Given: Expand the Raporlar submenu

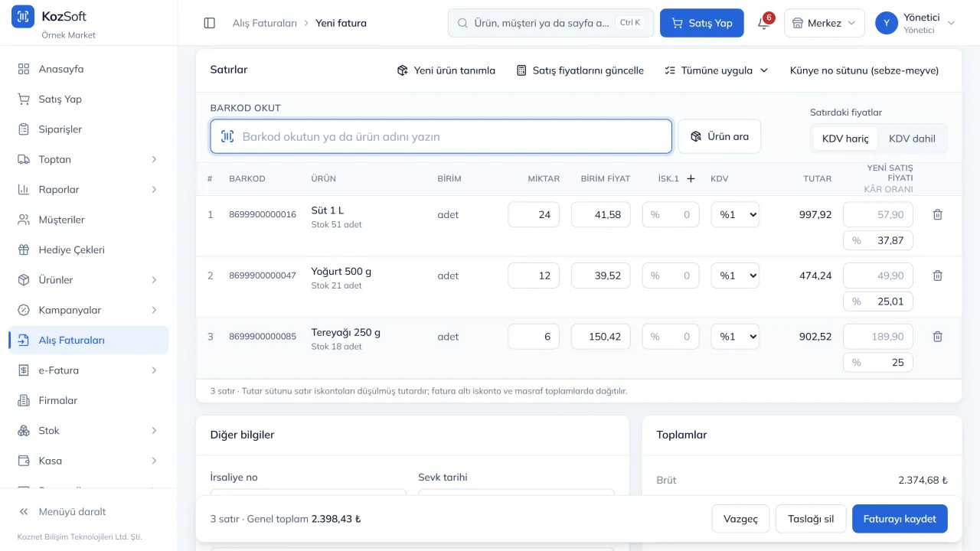Looking at the screenshot, I should (x=88, y=190).
